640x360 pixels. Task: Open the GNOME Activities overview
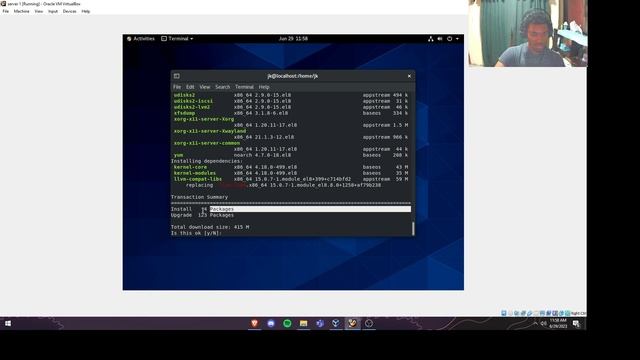pyautogui.click(x=141, y=39)
